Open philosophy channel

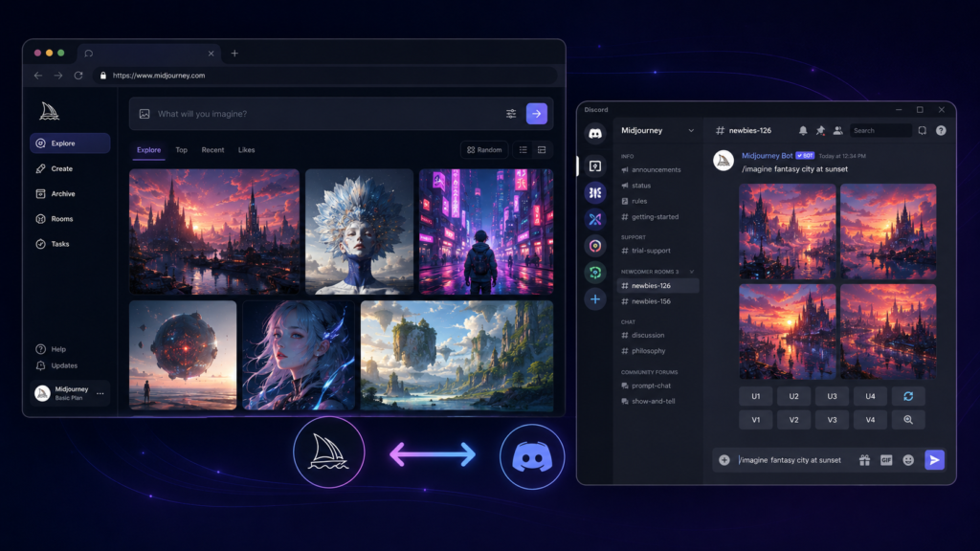click(x=643, y=351)
